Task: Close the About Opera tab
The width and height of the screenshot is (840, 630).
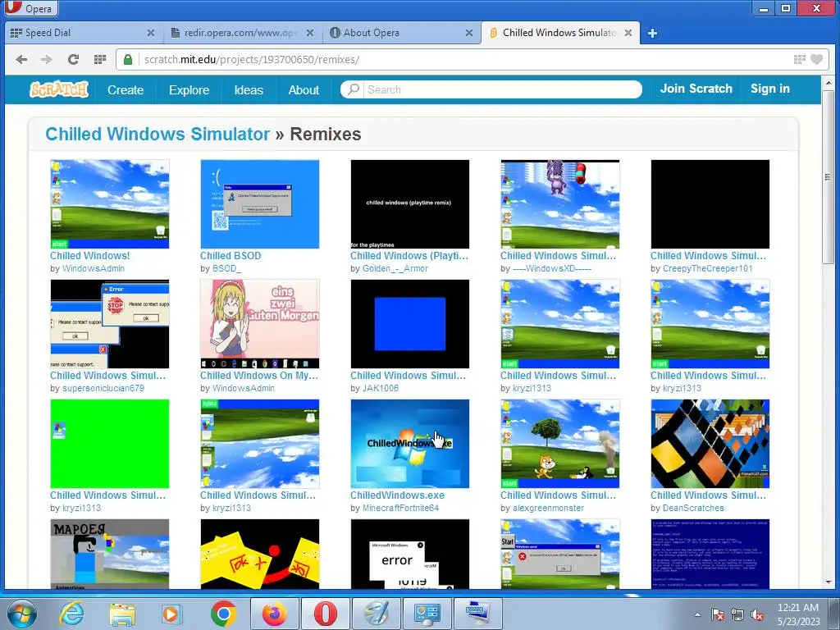Action: (468, 33)
